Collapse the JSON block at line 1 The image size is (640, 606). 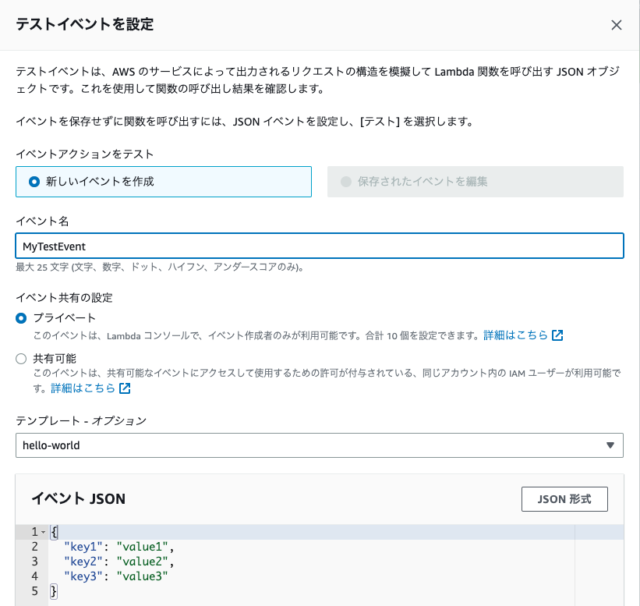(x=43, y=532)
